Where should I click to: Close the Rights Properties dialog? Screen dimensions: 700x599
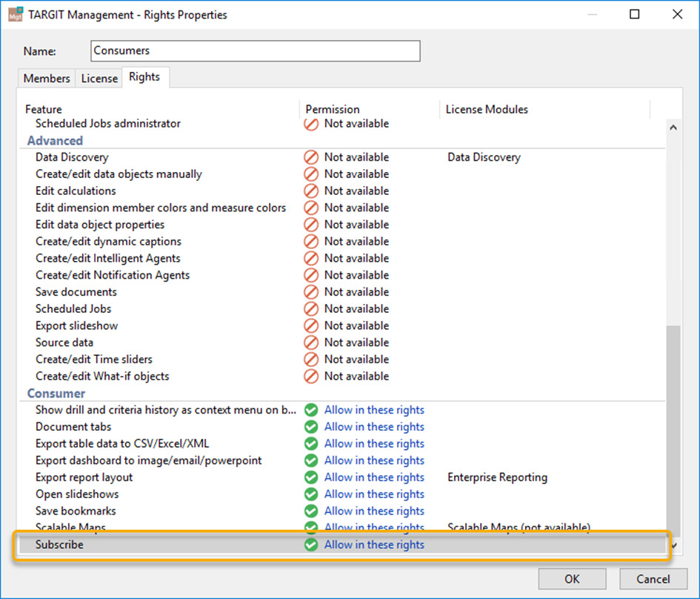[677, 14]
